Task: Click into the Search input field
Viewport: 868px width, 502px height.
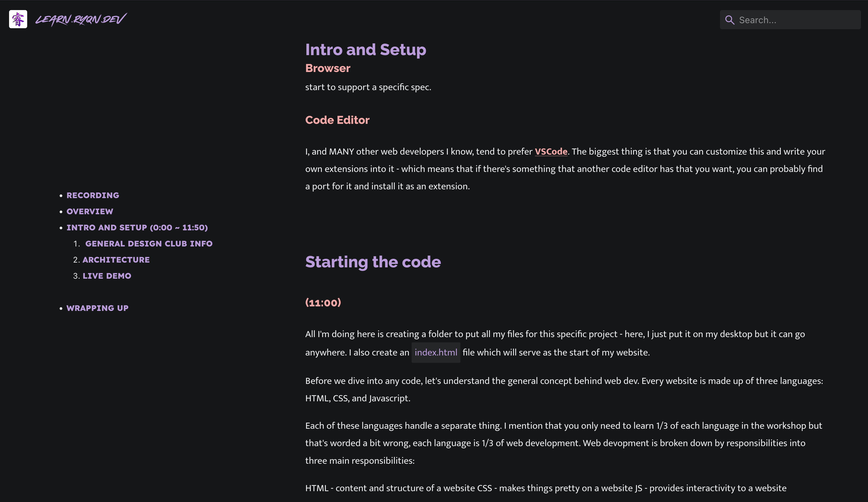Action: click(x=792, y=20)
